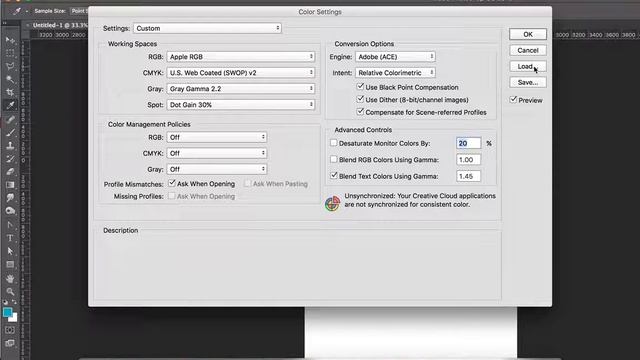
Task: Open Spot working space dropdown Dot Gain 30%
Action: tap(241, 104)
